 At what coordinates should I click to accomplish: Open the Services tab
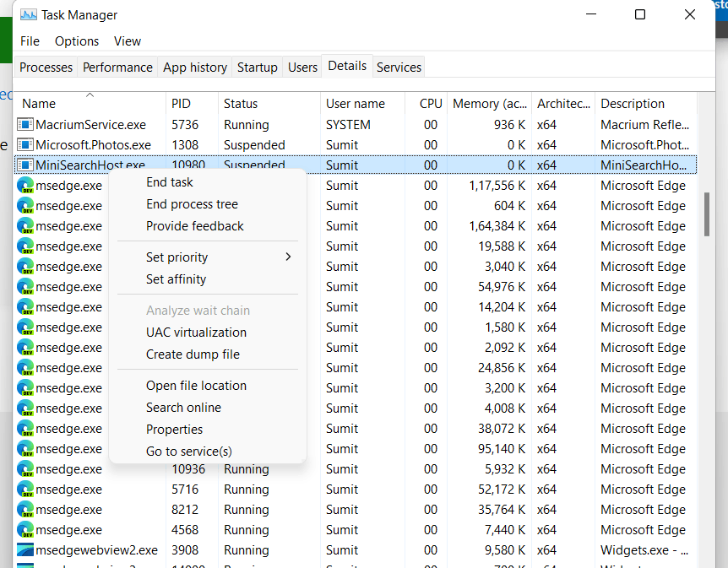[x=398, y=67]
